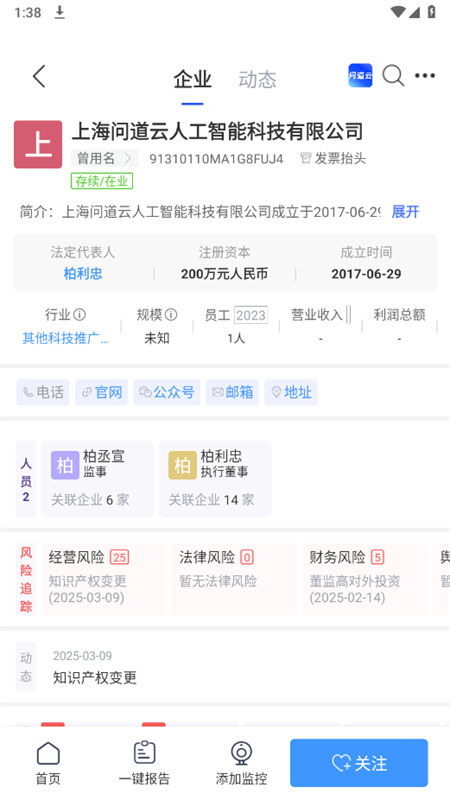
Task: Open the 地址 location button
Action: 291,392
